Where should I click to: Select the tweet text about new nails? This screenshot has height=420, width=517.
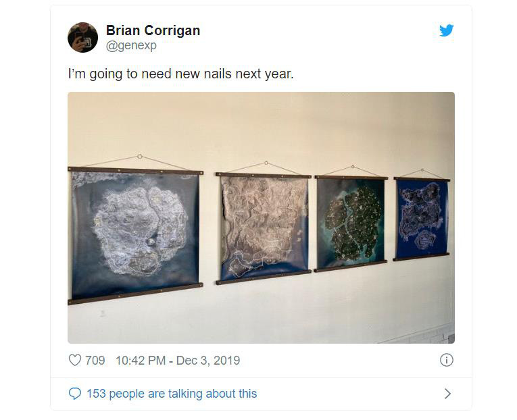pos(180,74)
